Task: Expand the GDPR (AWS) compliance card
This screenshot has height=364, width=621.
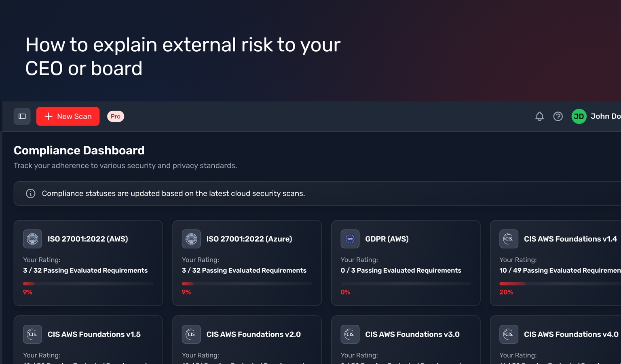Action: click(x=406, y=263)
